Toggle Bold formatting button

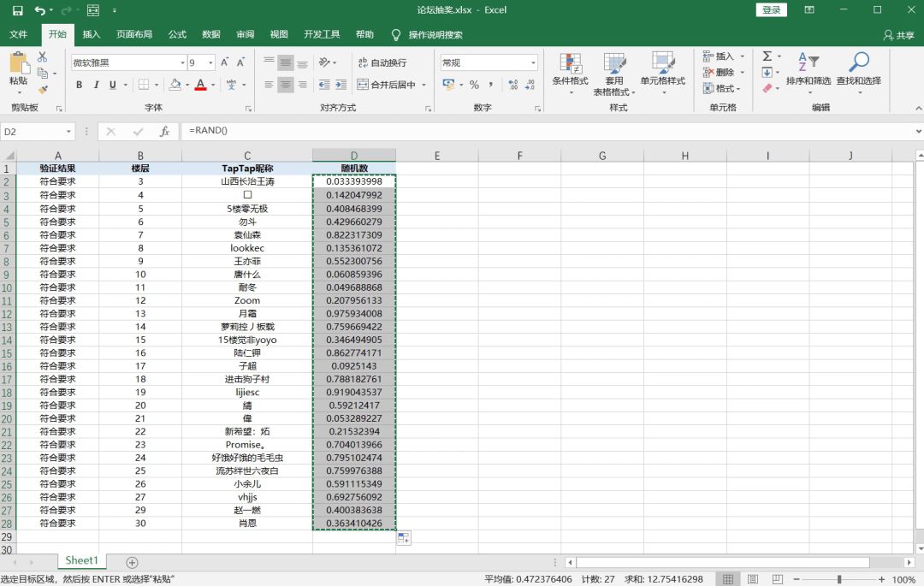pos(79,85)
